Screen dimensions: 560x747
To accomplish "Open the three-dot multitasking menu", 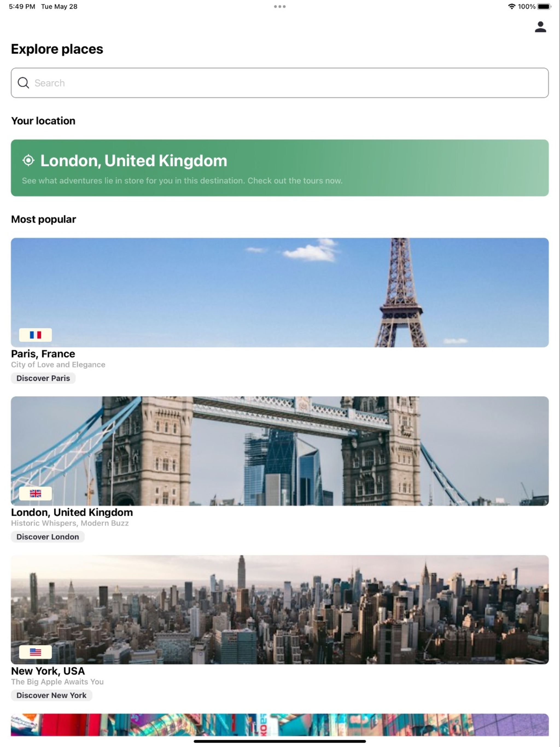I will coord(280,6).
